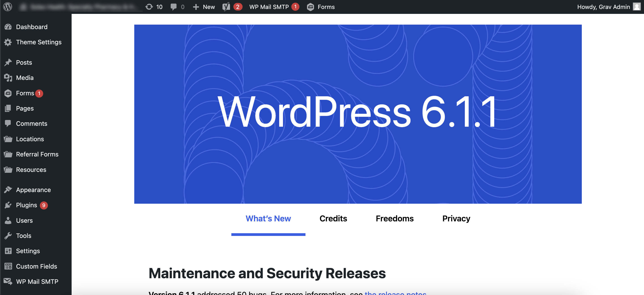Switch to the Freedoms tab

click(395, 218)
